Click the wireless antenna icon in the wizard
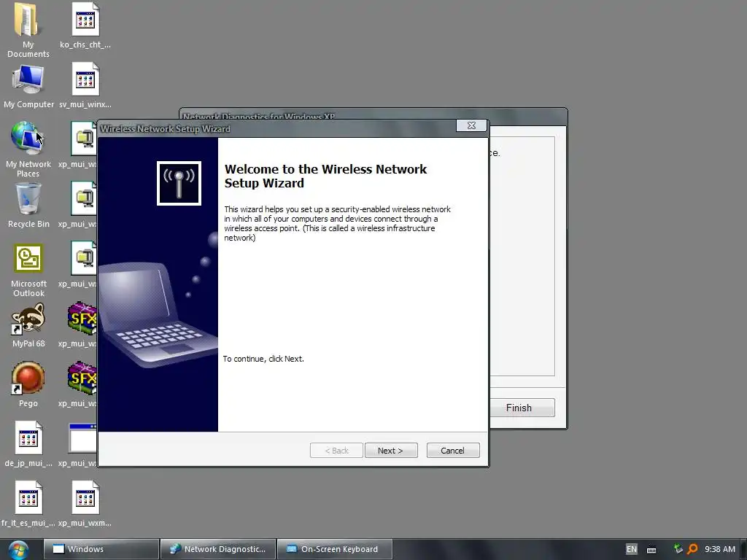This screenshot has height=560, width=747. pos(179,183)
